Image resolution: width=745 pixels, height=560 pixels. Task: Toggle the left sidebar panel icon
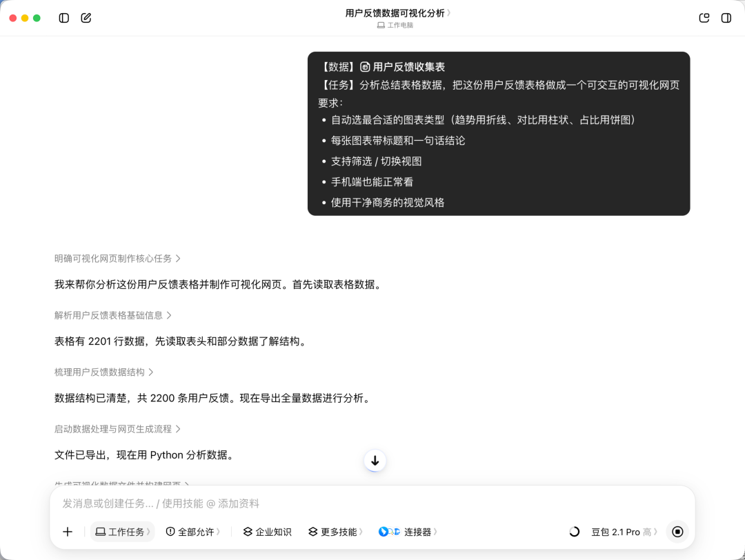tap(63, 18)
